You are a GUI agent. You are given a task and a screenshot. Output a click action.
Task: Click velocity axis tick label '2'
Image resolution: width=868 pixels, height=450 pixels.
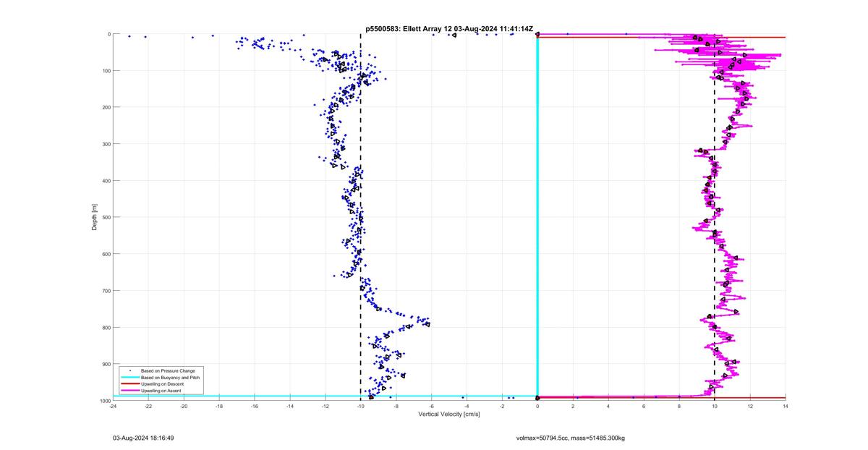pyautogui.click(x=573, y=407)
